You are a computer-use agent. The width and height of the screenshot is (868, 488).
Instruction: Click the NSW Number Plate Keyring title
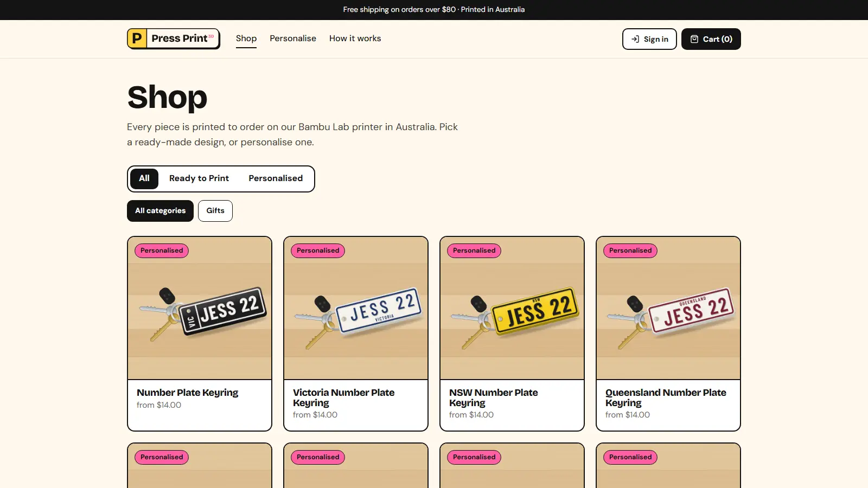[494, 397]
